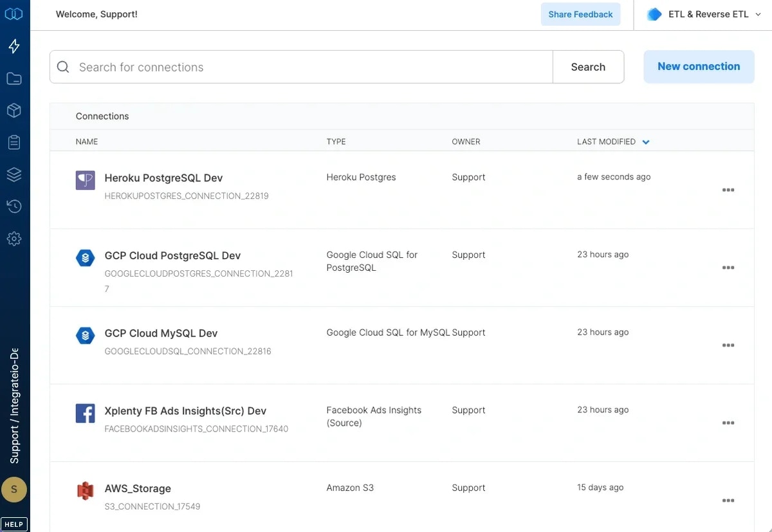772x532 pixels.
Task: Select the Amazon S3 connection icon
Action: [x=85, y=490]
